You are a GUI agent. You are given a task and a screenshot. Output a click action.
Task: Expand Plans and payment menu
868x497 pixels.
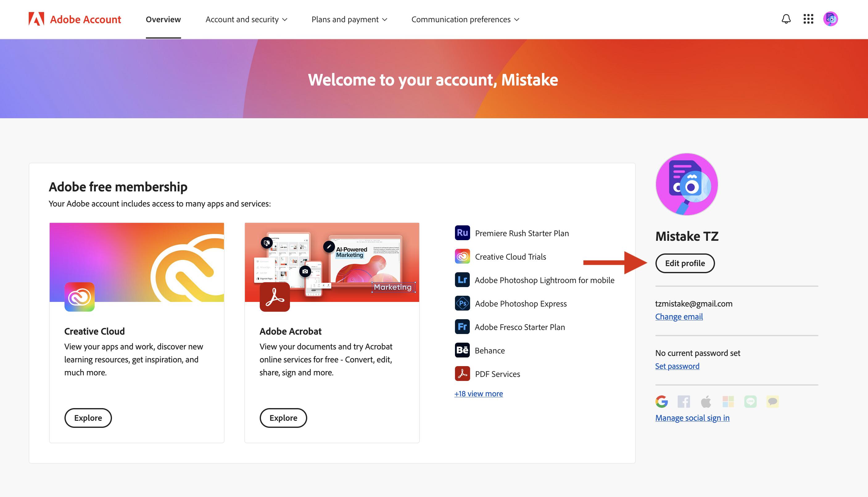tap(349, 19)
